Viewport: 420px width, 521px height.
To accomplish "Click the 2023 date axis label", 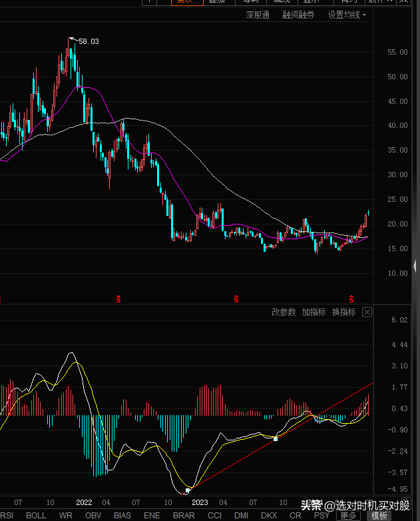I will click(200, 502).
